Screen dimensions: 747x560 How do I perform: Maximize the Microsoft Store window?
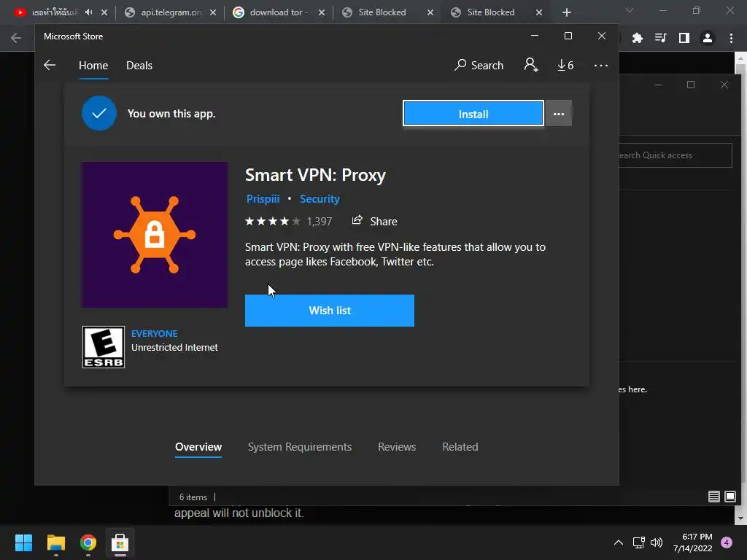point(568,36)
